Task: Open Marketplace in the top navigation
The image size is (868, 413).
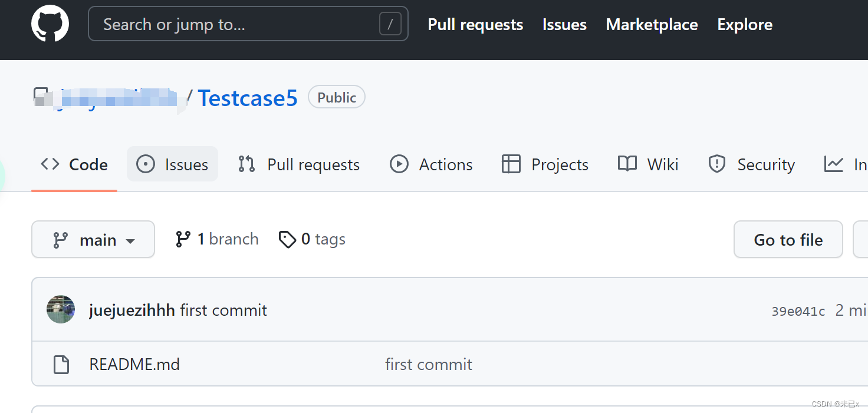Action: pos(652,24)
